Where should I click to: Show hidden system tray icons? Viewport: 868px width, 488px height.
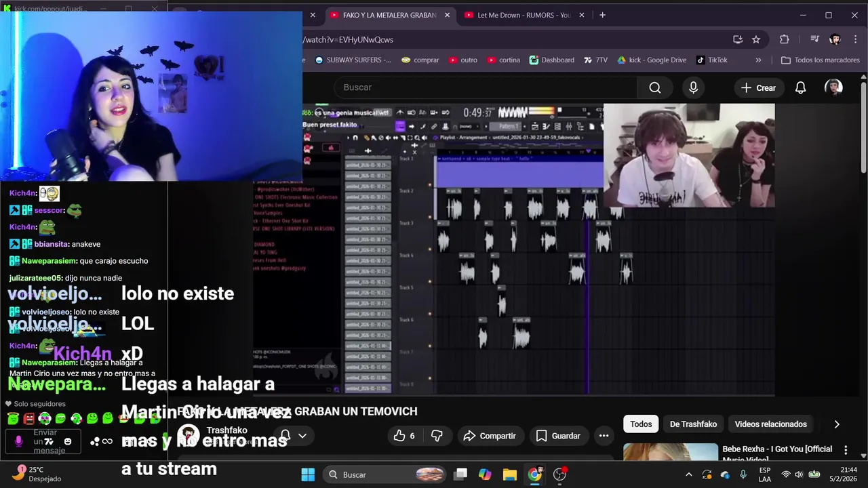pyautogui.click(x=689, y=474)
